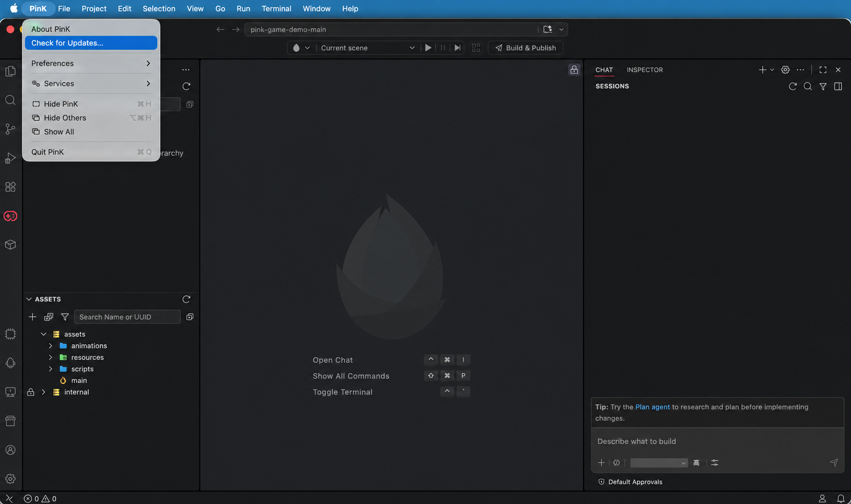The width and height of the screenshot is (851, 504).
Task: Expand the scripts folder
Action: tap(51, 369)
